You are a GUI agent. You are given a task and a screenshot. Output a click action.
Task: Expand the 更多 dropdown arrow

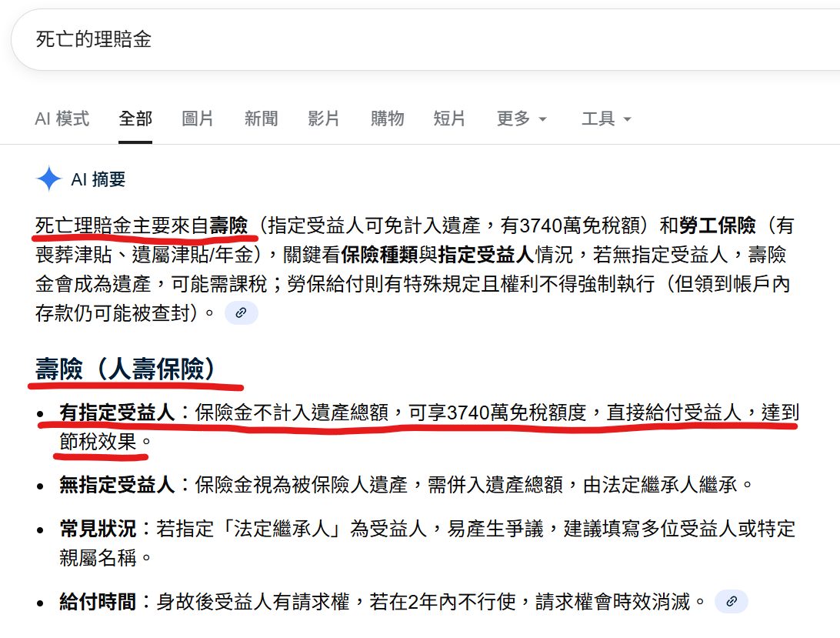(x=542, y=119)
